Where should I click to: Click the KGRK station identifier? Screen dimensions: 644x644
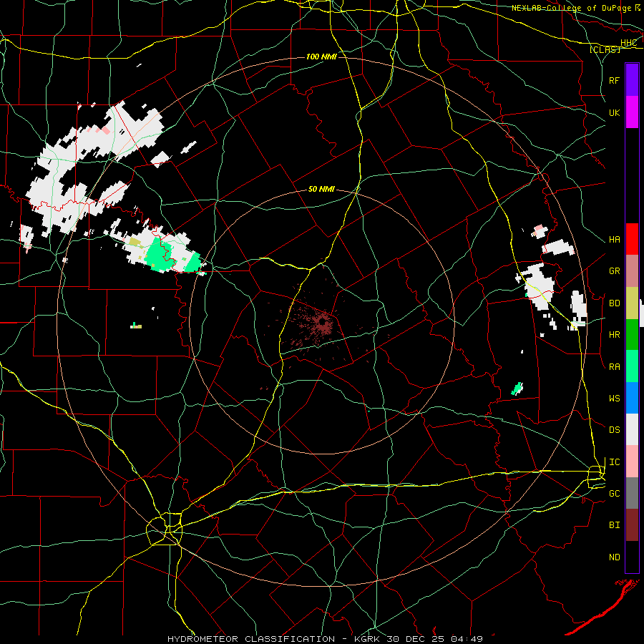click(x=368, y=639)
